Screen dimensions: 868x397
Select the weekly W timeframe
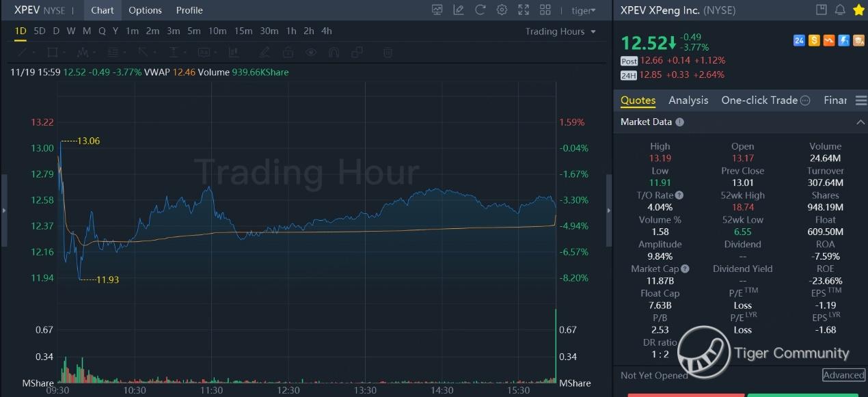tap(70, 31)
